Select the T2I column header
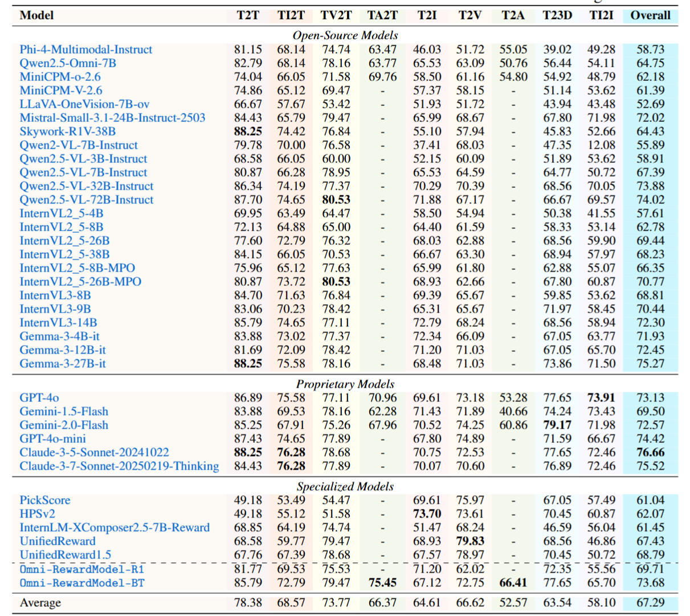The width and height of the screenshot is (690, 616). (427, 15)
